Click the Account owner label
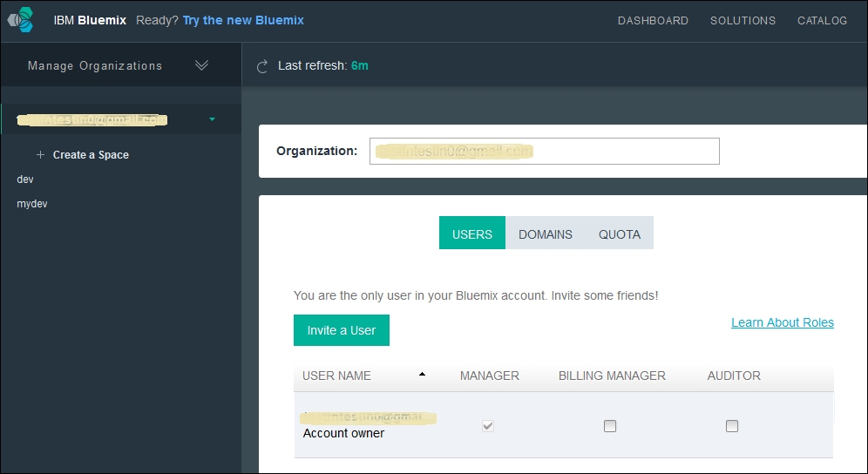This screenshot has height=474, width=868. point(343,433)
